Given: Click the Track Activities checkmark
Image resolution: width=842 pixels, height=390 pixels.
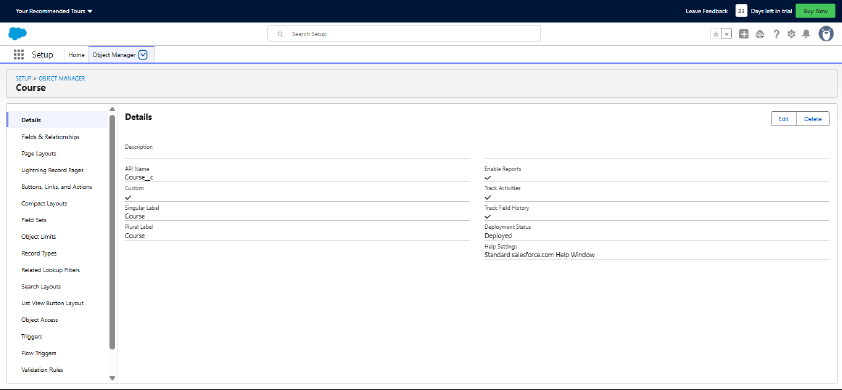Looking at the screenshot, I should click(488, 197).
